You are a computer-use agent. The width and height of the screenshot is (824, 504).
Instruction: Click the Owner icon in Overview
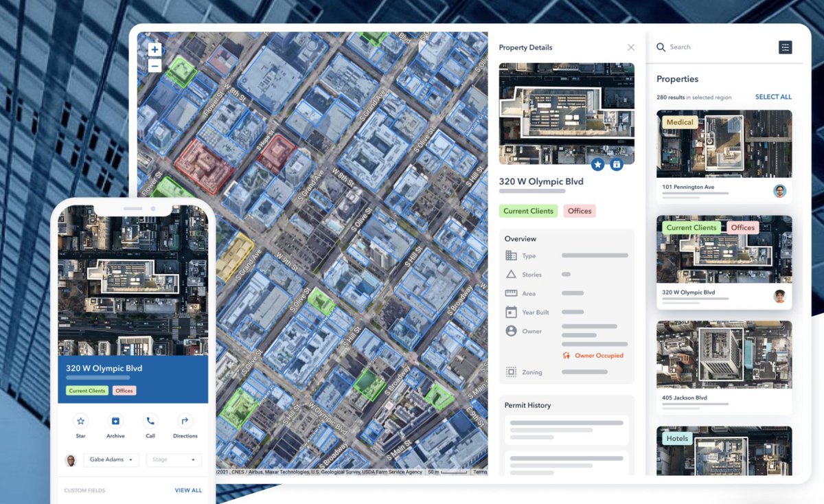(x=511, y=331)
